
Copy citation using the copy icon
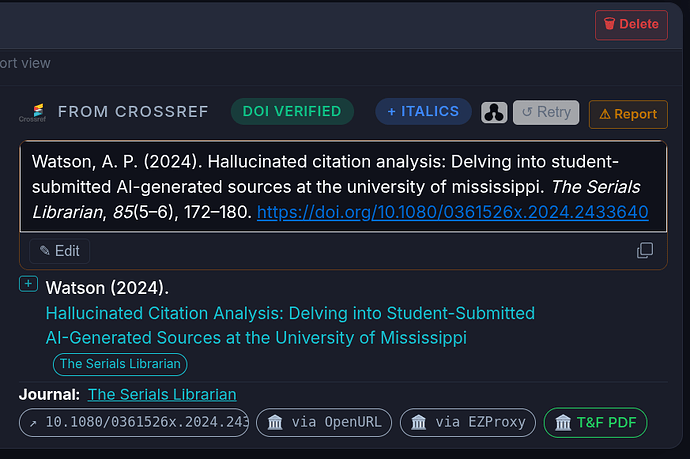coord(645,250)
